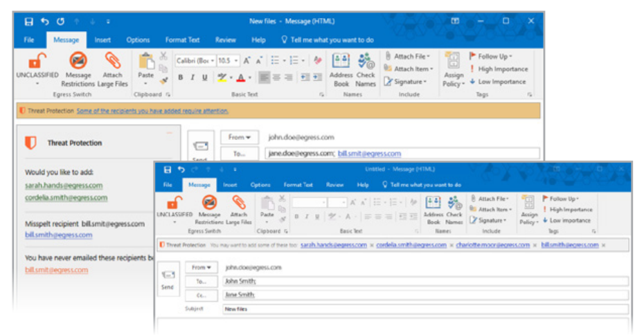Image resolution: width=644 pixels, height=335 pixels.
Task: Align text left in New files window
Action: pos(265,78)
